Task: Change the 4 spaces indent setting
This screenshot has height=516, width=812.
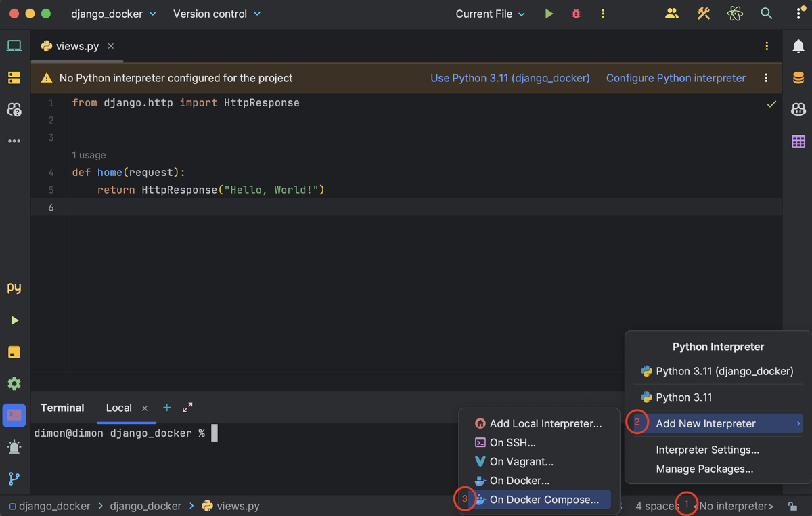Action: click(x=657, y=506)
